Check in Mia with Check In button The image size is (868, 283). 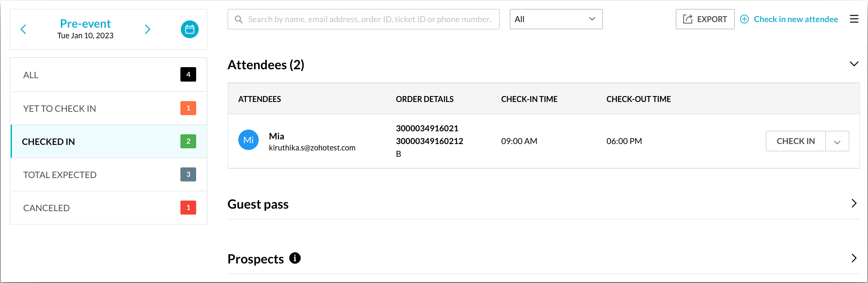[x=795, y=141]
